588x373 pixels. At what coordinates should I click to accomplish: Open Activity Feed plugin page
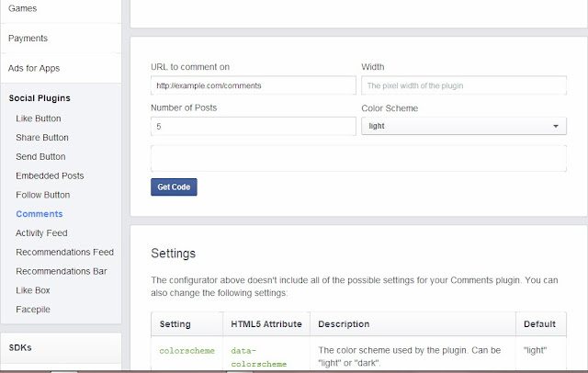pyautogui.click(x=41, y=233)
